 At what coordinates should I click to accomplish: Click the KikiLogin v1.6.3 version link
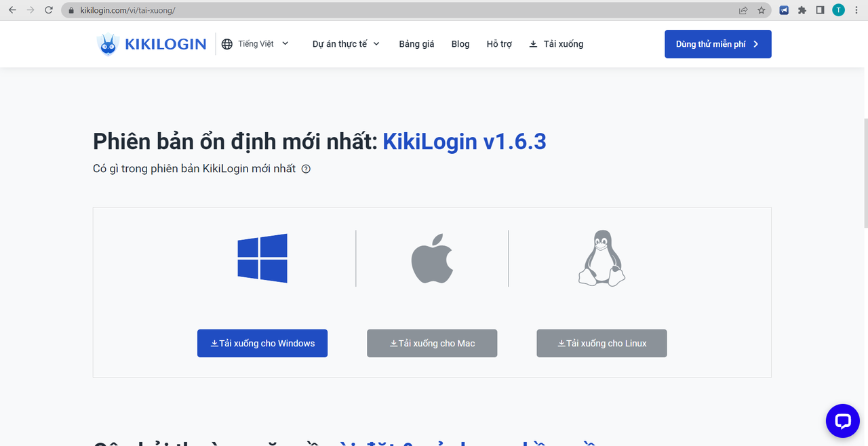click(465, 142)
